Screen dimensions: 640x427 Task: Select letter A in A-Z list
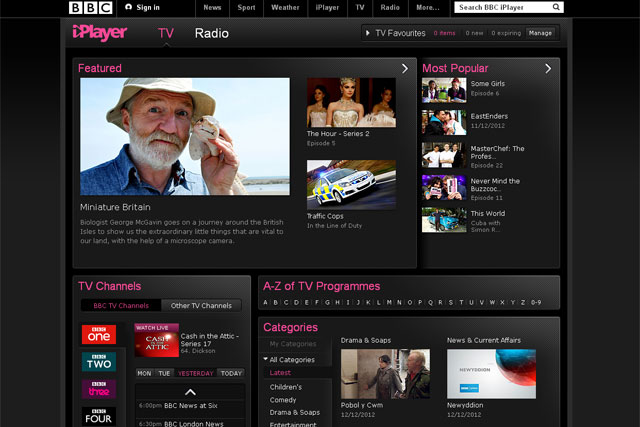click(265, 302)
